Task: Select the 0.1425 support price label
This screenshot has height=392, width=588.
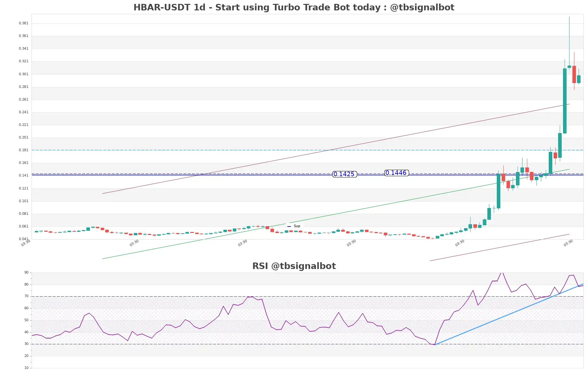Action: 344,174
